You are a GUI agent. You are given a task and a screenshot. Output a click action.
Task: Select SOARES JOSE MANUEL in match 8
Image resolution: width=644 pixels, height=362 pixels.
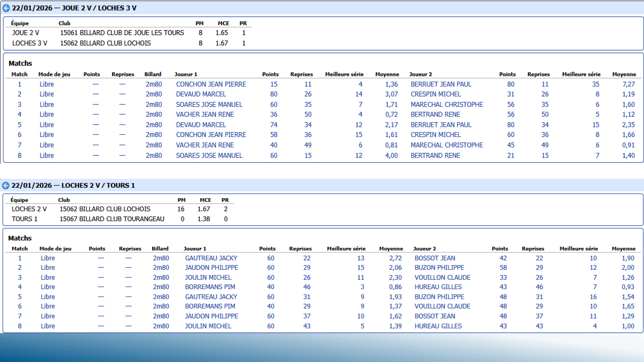(209, 155)
